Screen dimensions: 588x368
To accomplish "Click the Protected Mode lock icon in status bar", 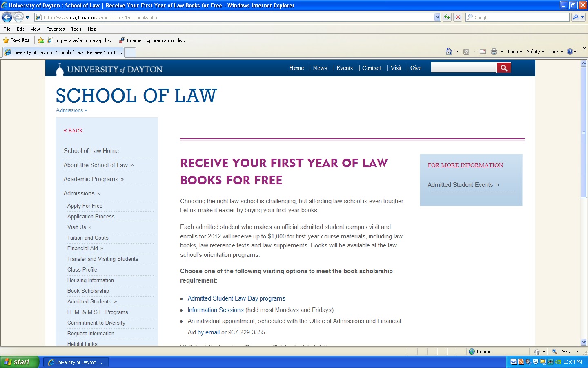I will (x=537, y=352).
